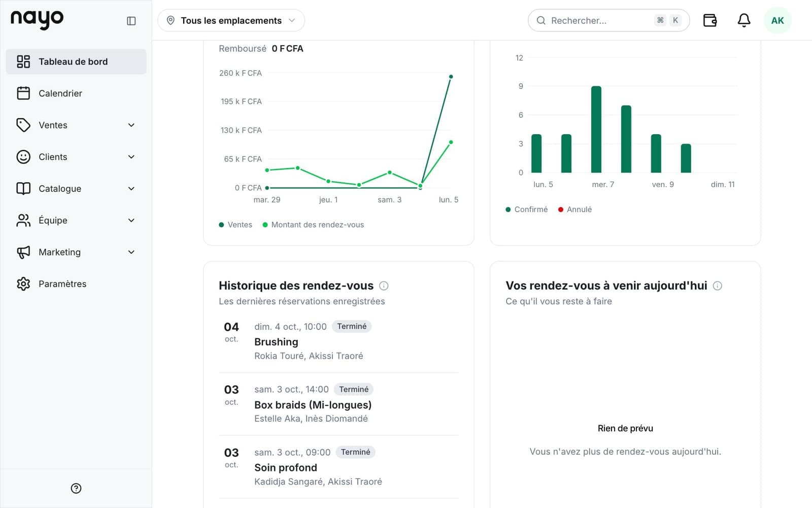Open the Calendrier page

point(76,93)
